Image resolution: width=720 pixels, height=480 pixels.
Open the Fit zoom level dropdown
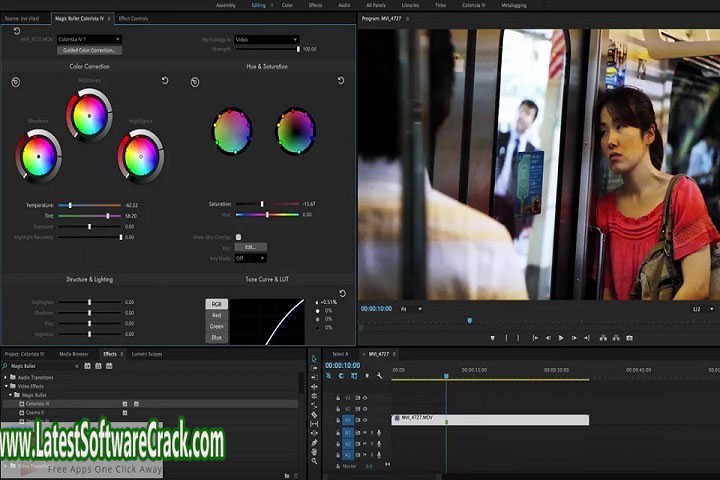pyautogui.click(x=411, y=309)
